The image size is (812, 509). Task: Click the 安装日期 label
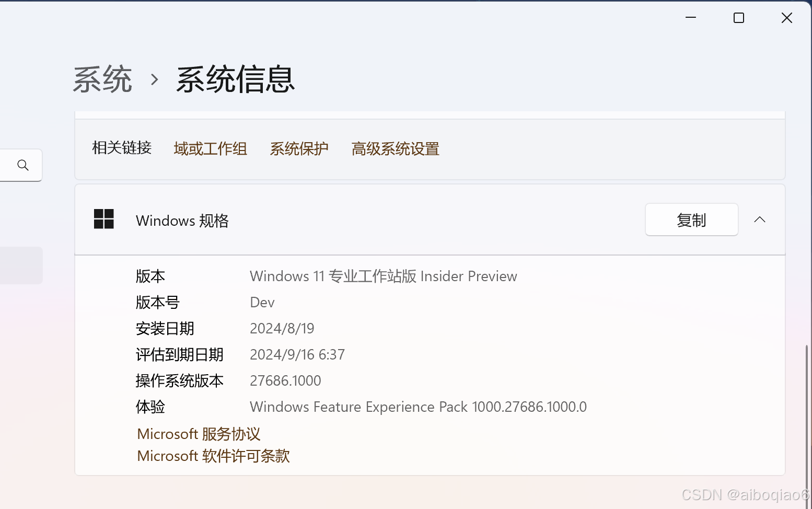(165, 328)
